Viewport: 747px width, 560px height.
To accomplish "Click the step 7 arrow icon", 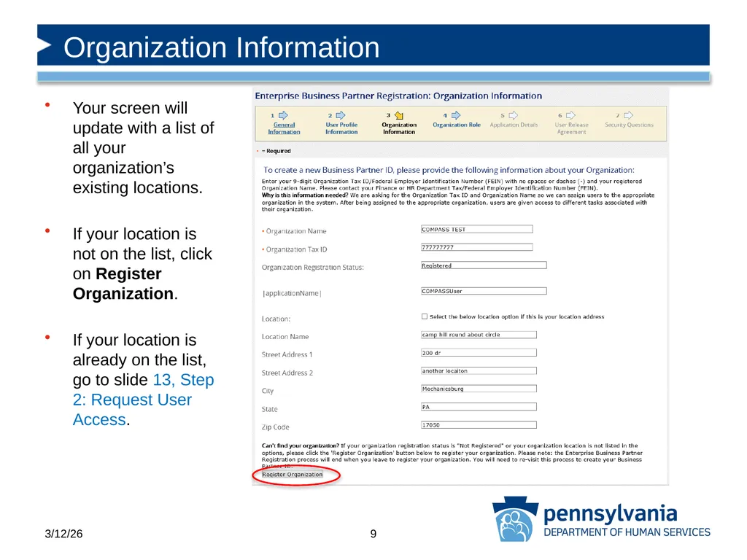I will click(x=628, y=115).
